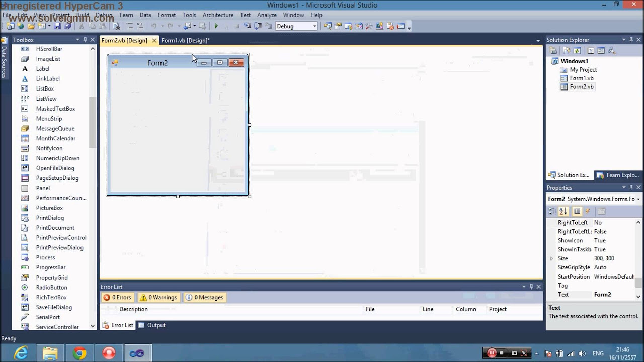This screenshot has width=644, height=362.
Task: Open the Error List window position dropdown
Action: [524, 287]
